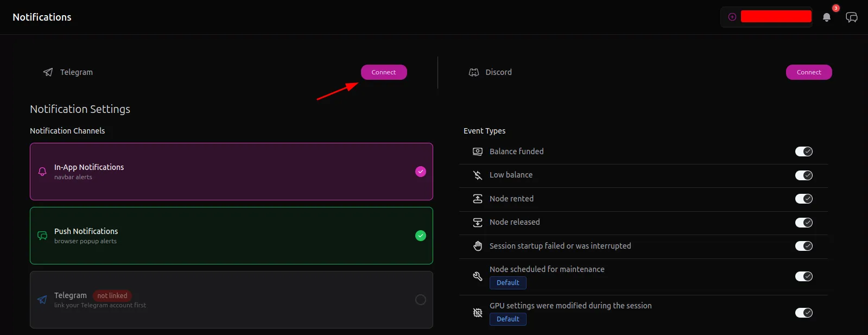Viewport: 868px width, 335px height.
Task: Disable Node scheduled for maintenance toggle
Action: point(804,276)
